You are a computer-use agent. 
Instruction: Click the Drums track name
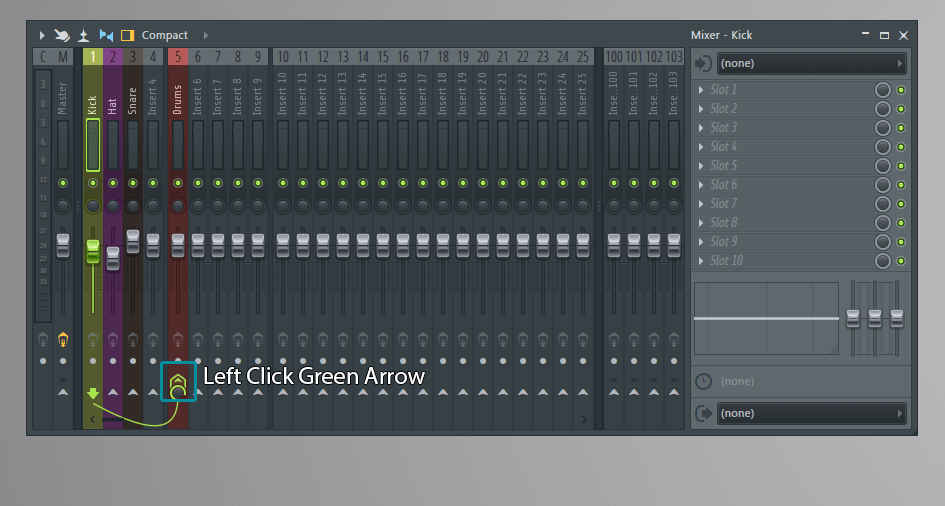click(x=177, y=99)
